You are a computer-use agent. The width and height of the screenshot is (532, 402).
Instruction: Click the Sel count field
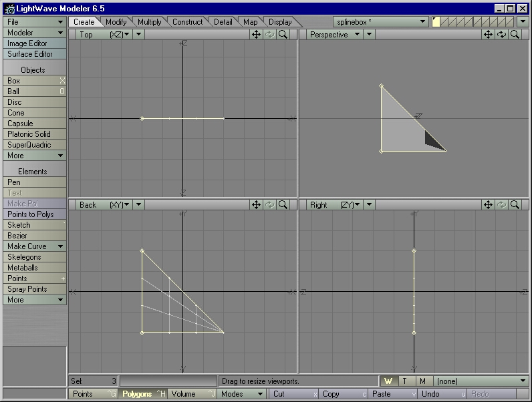coord(94,381)
